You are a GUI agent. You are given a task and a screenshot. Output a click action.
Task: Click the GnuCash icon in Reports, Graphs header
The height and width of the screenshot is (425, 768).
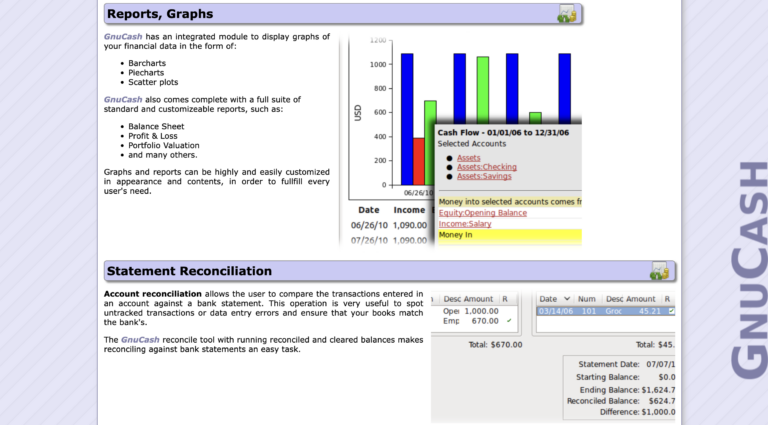click(x=567, y=14)
